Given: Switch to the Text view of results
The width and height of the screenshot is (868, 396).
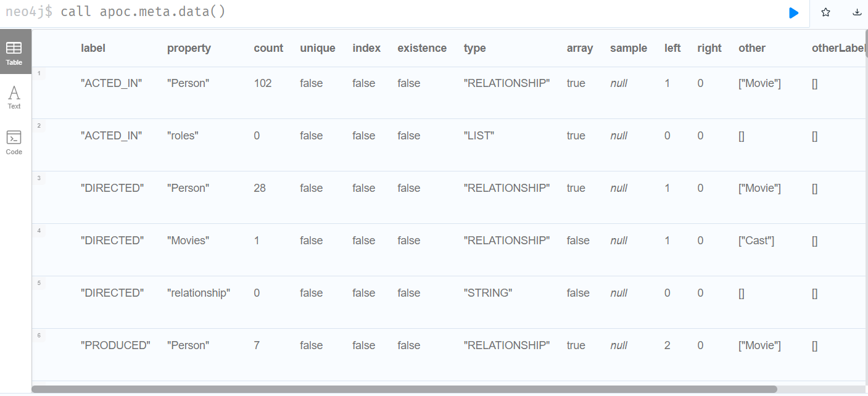Looking at the screenshot, I should point(14,96).
